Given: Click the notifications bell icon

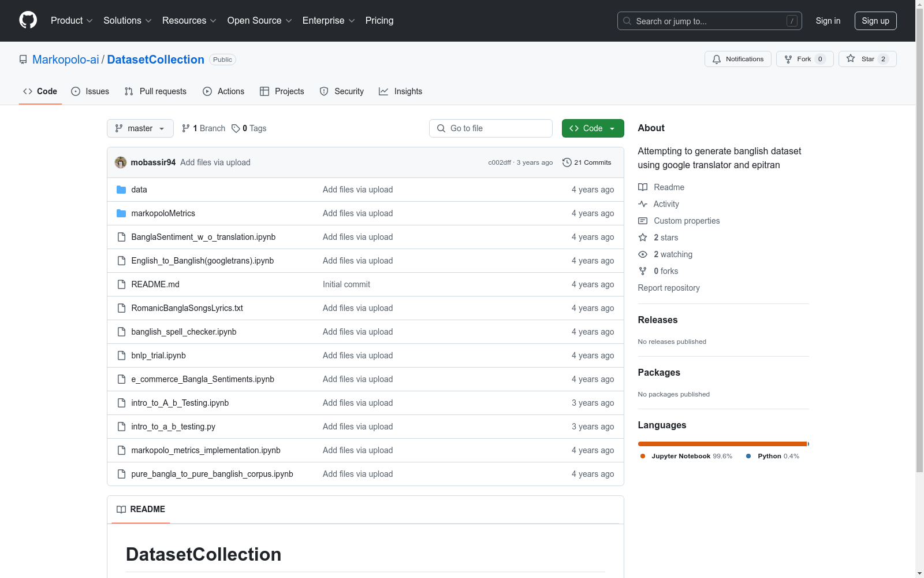Looking at the screenshot, I should [x=717, y=59].
